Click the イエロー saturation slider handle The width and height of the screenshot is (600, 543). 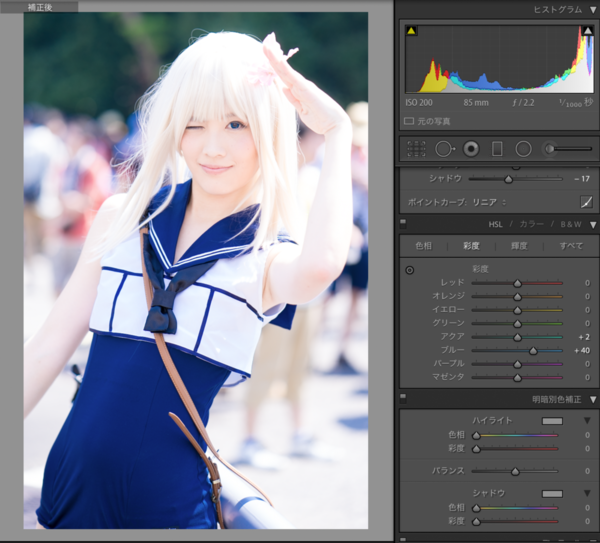point(517,310)
